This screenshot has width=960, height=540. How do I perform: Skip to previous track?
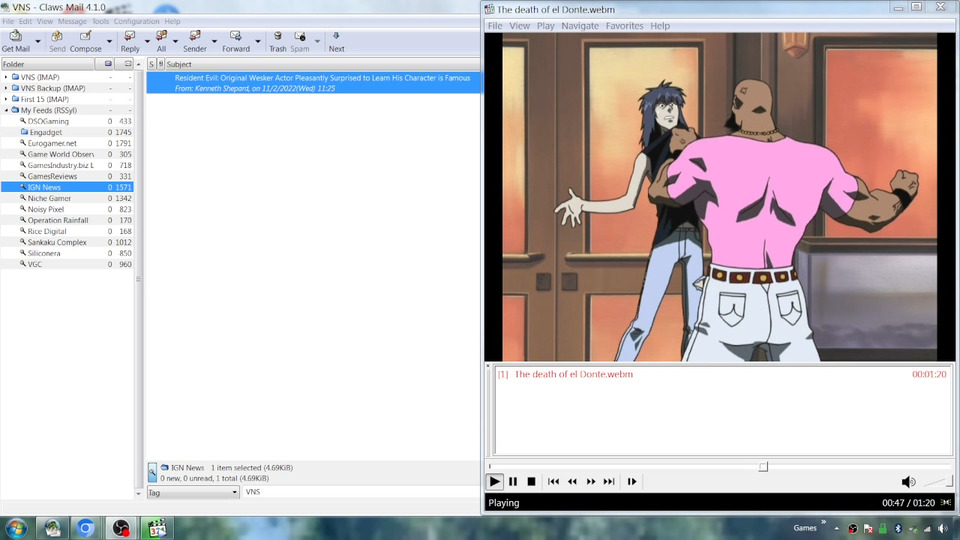553,482
